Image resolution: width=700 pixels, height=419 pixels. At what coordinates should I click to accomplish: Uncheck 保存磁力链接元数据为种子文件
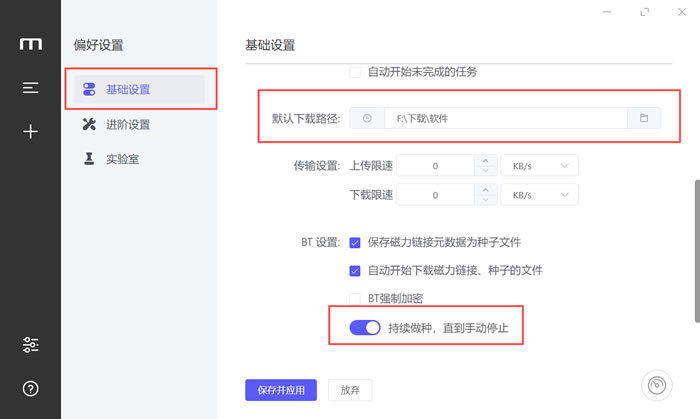coord(354,242)
